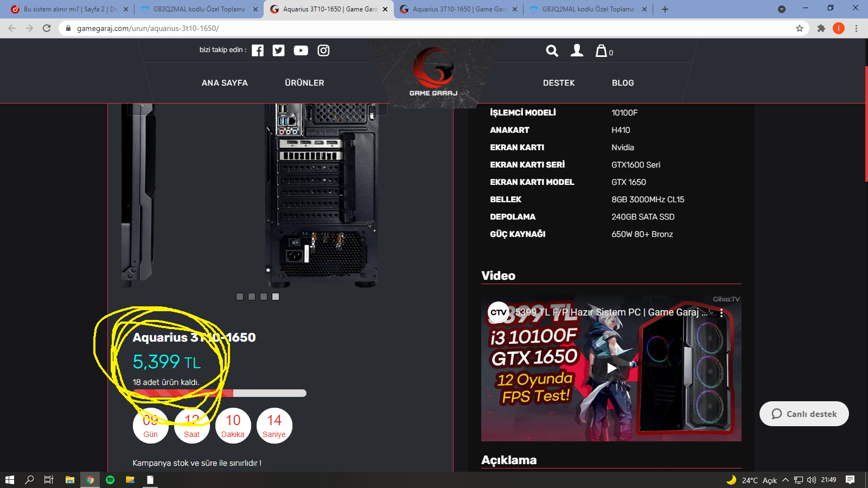Open the CTV channel avatar on the video
This screenshot has height=488, width=868.
click(498, 312)
